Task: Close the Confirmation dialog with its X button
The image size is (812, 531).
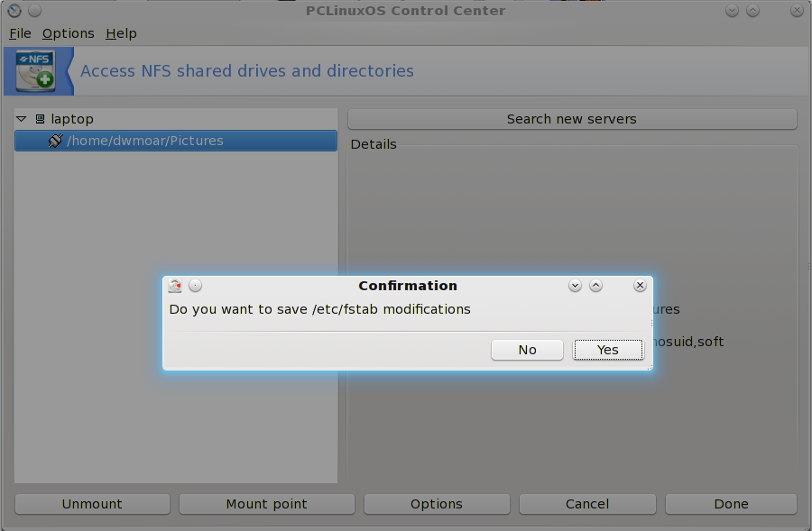Action: [640, 286]
